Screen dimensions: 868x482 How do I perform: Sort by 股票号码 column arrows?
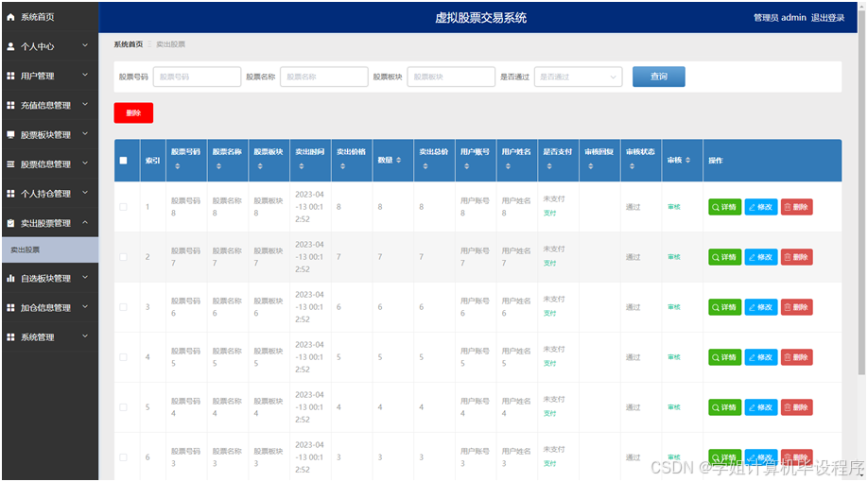tap(177, 166)
